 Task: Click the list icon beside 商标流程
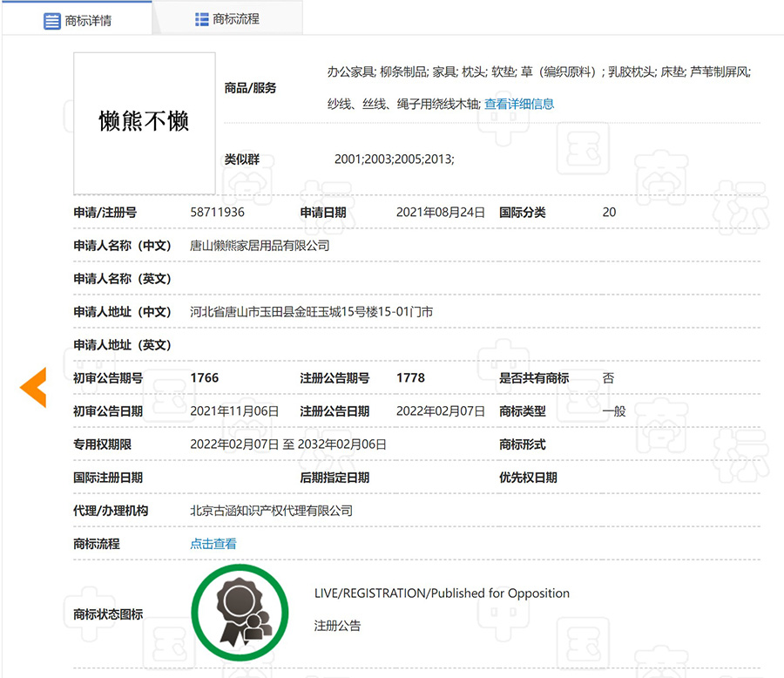click(202, 19)
